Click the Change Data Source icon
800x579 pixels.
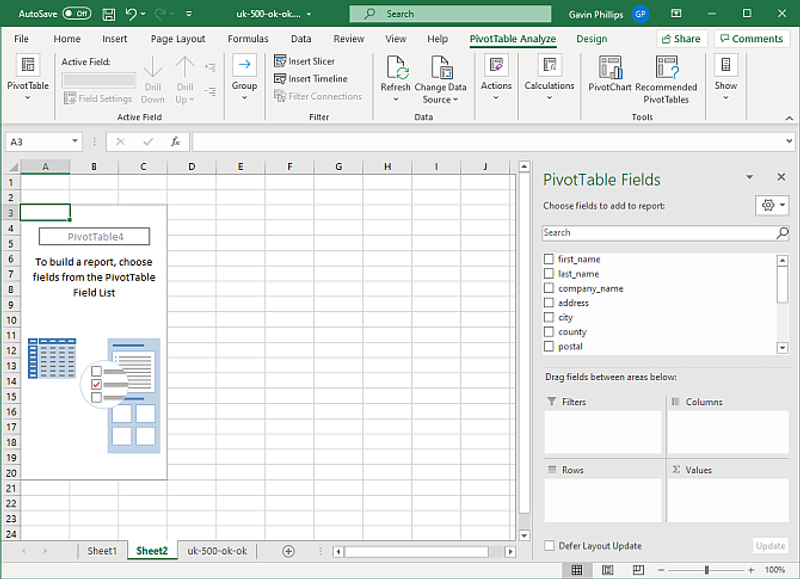[441, 68]
